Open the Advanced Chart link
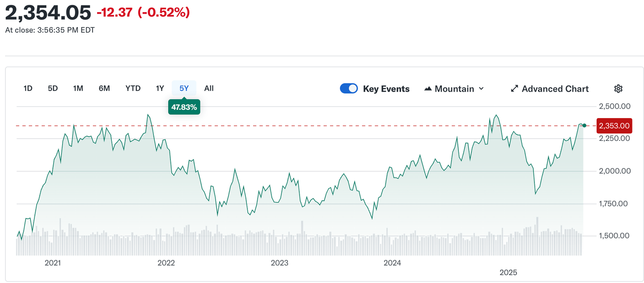The width and height of the screenshot is (644, 283). pos(555,89)
